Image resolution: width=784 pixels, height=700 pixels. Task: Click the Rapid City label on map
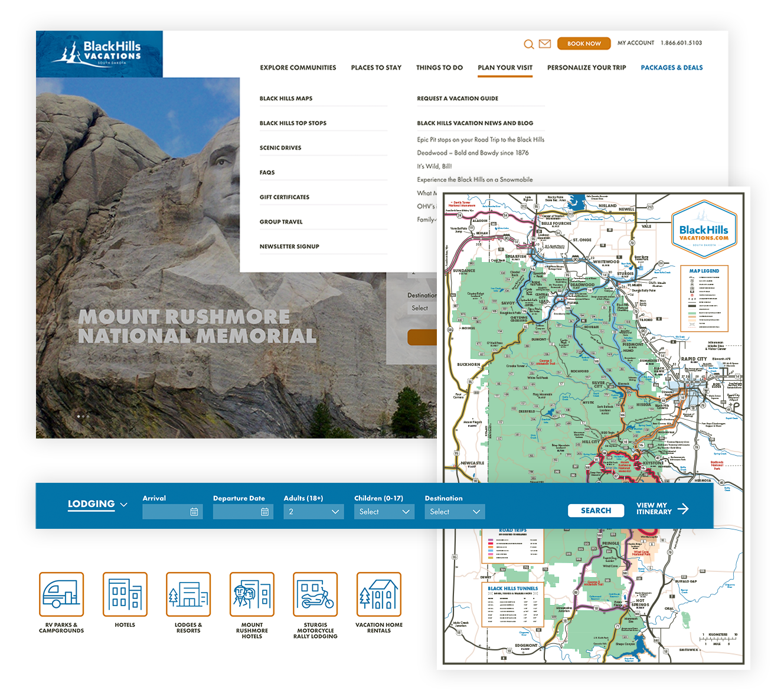pyautogui.click(x=694, y=359)
